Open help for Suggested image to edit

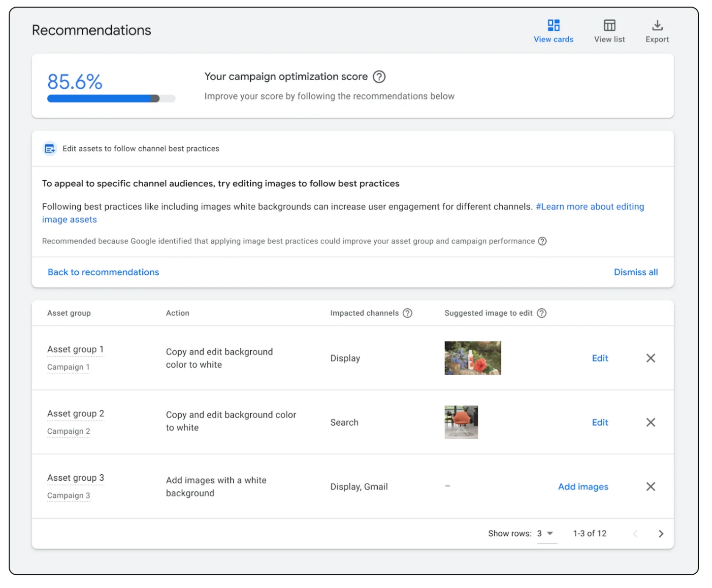542,313
